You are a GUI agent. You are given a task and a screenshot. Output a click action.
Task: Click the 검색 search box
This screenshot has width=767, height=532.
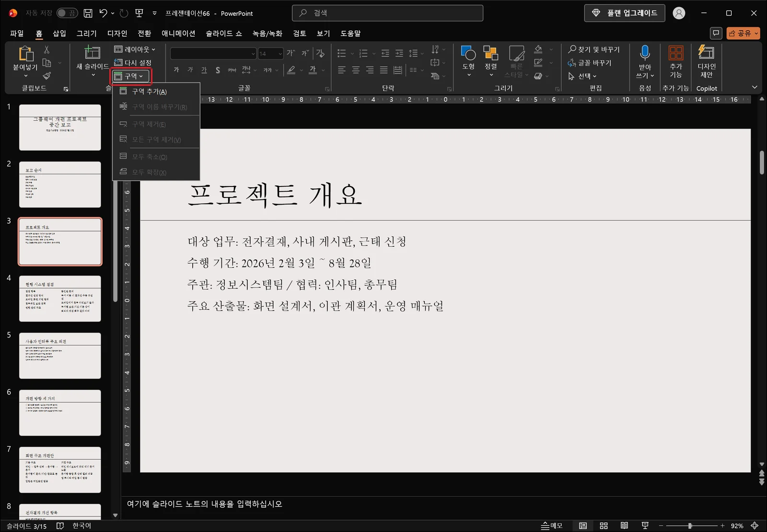coord(387,13)
